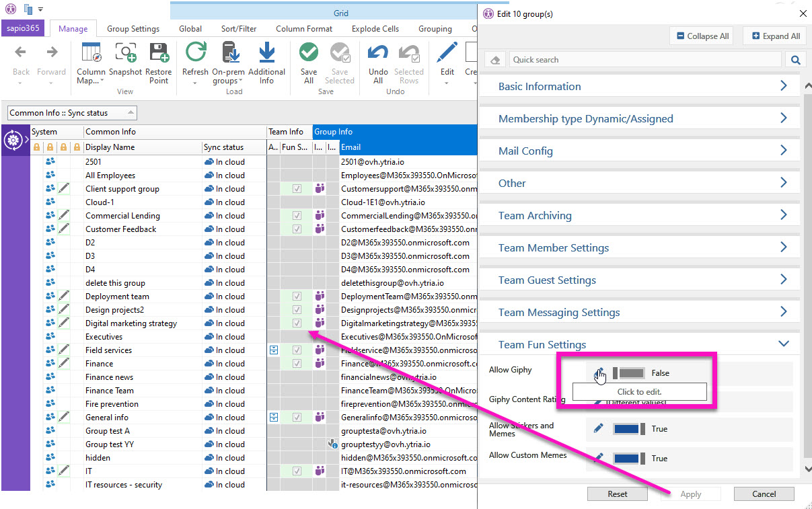Toggle the Allow Custom Memes switch

(629, 459)
